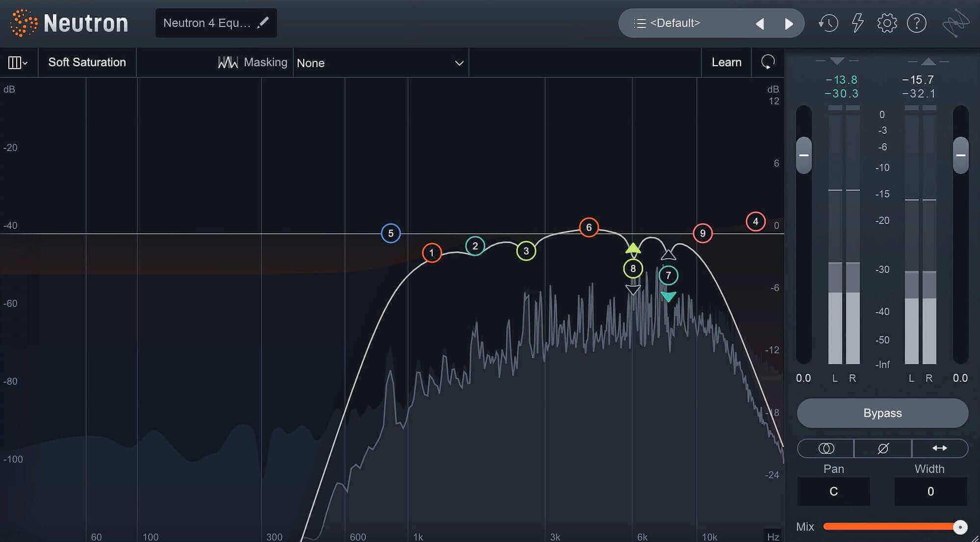Open the help question mark icon
The height and width of the screenshot is (542, 980).
pyautogui.click(x=916, y=23)
